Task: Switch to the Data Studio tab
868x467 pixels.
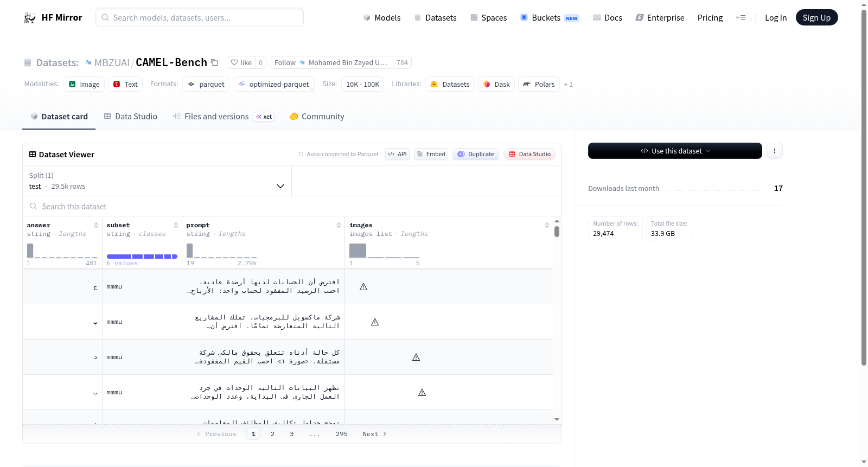Action: (x=131, y=117)
